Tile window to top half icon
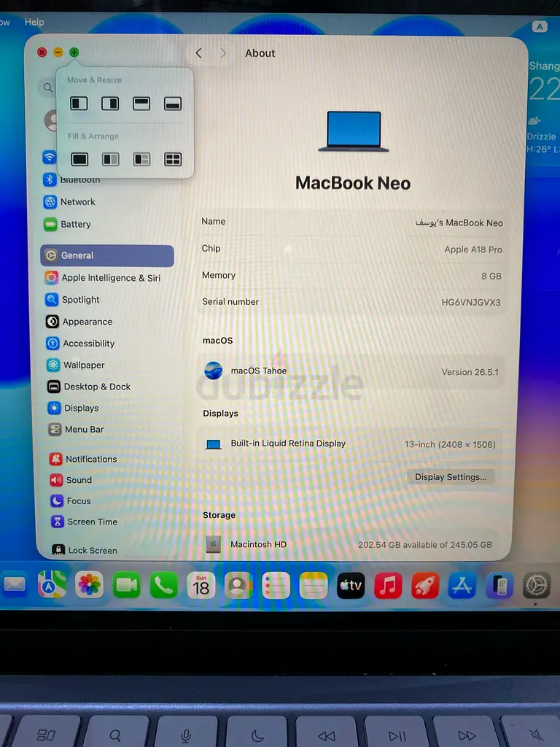The width and height of the screenshot is (560, 747). click(141, 104)
